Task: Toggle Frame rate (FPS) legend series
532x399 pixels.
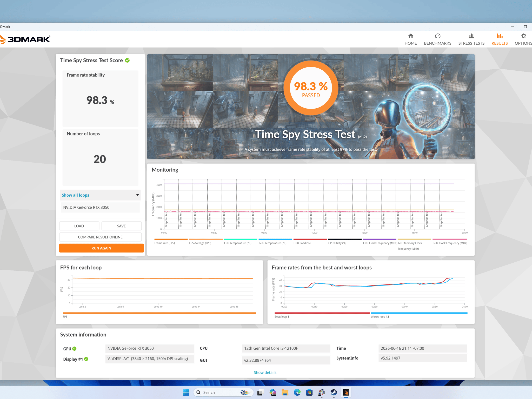Action: tap(171, 242)
